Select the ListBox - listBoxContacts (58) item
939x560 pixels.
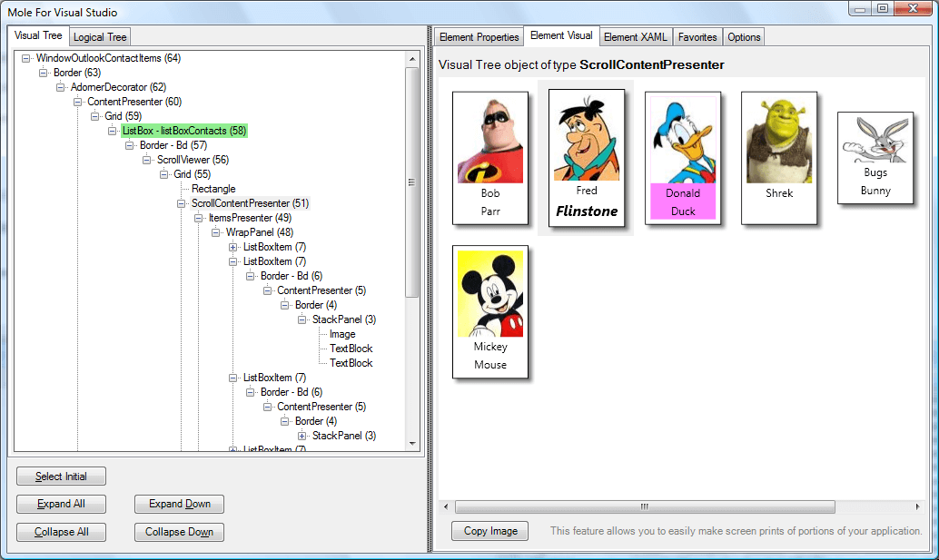pos(184,131)
